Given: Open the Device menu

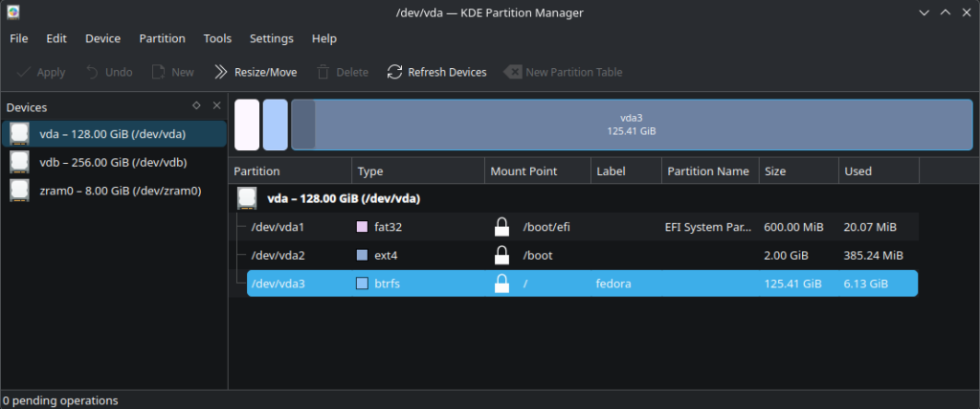Looking at the screenshot, I should click(x=103, y=38).
